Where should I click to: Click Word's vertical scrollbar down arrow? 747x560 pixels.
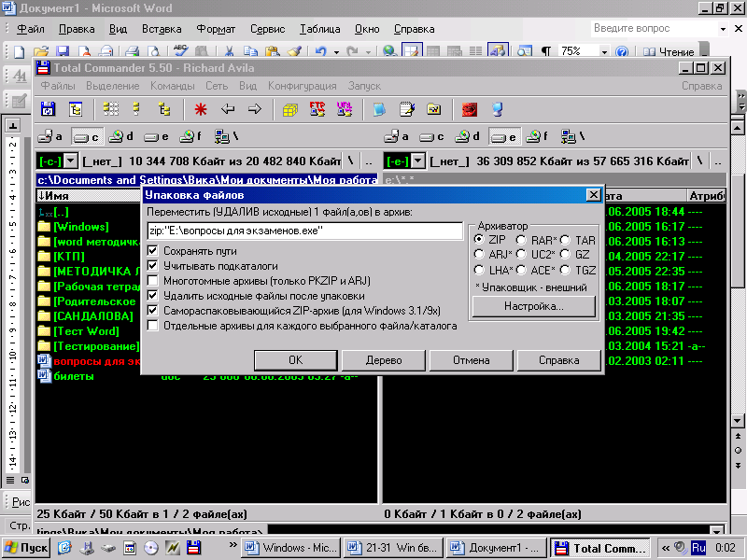coord(738,421)
